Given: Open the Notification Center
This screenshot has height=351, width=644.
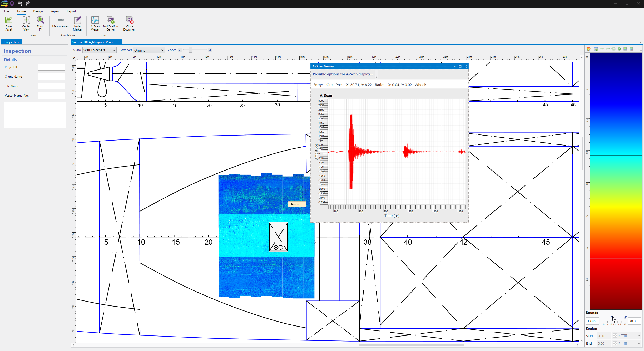Looking at the screenshot, I should 110,20.
